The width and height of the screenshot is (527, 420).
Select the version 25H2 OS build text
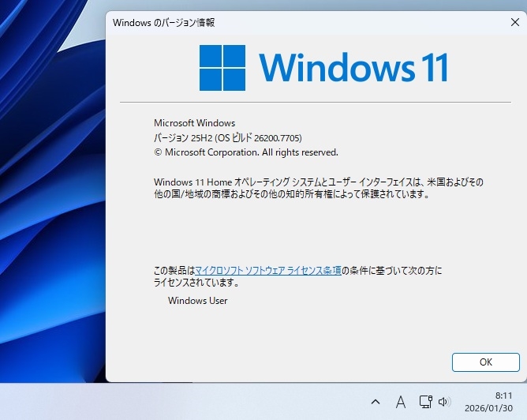(x=228, y=138)
